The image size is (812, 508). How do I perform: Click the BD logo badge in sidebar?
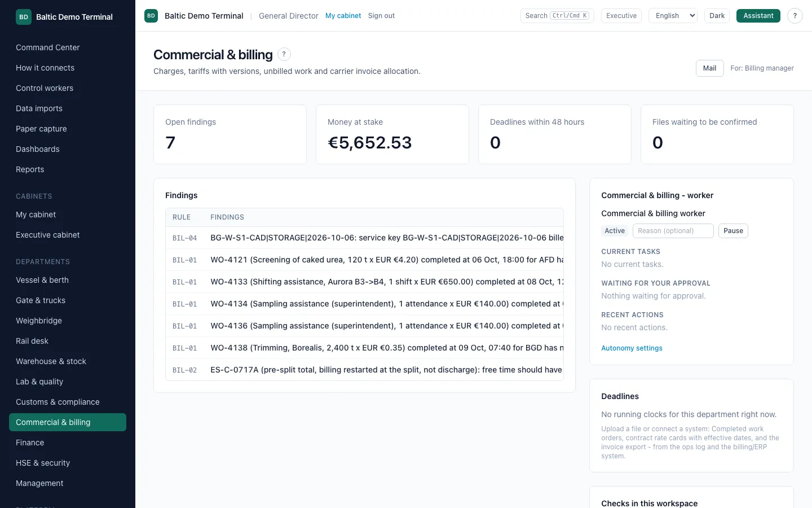click(24, 17)
